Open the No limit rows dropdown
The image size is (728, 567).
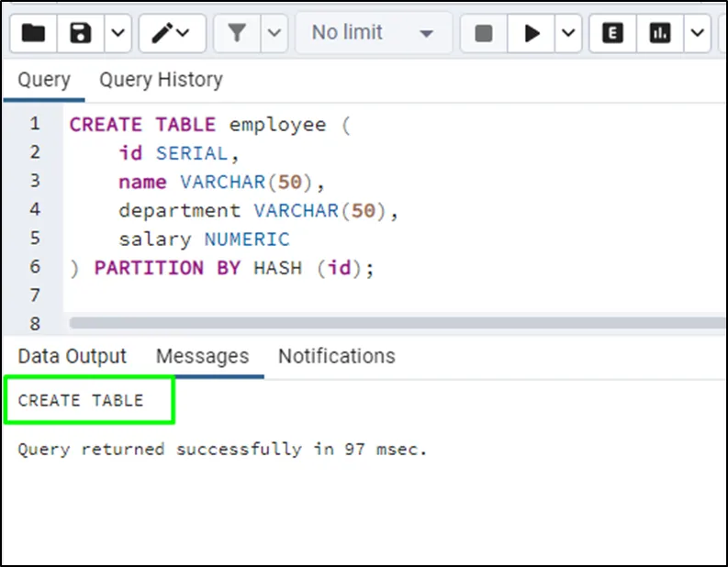tap(372, 34)
